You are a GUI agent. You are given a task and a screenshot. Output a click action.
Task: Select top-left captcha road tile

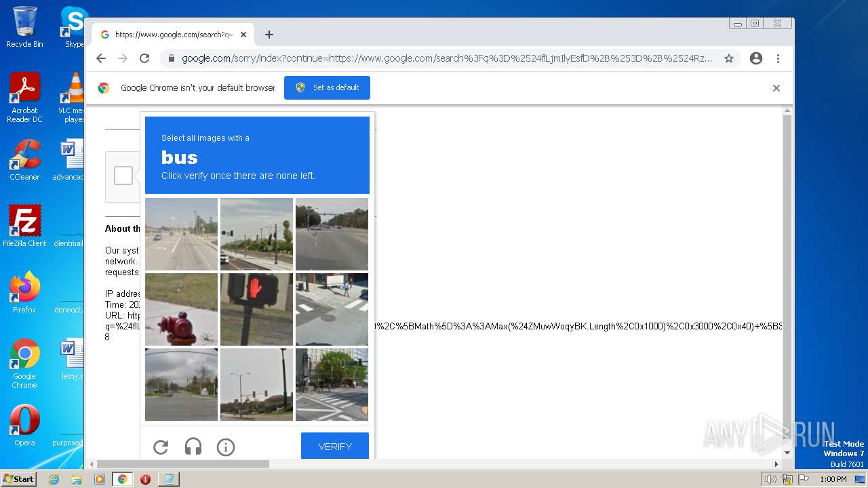[x=181, y=234]
